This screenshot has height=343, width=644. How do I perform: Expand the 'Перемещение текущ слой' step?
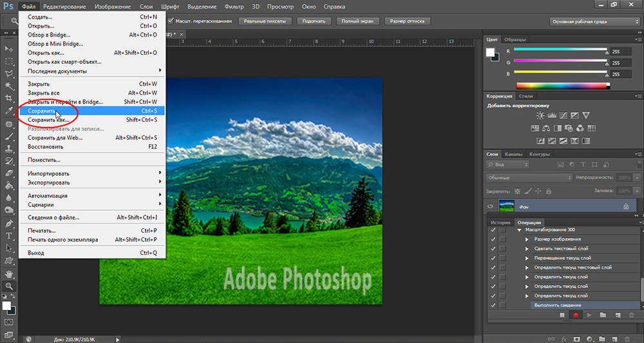pyautogui.click(x=527, y=258)
